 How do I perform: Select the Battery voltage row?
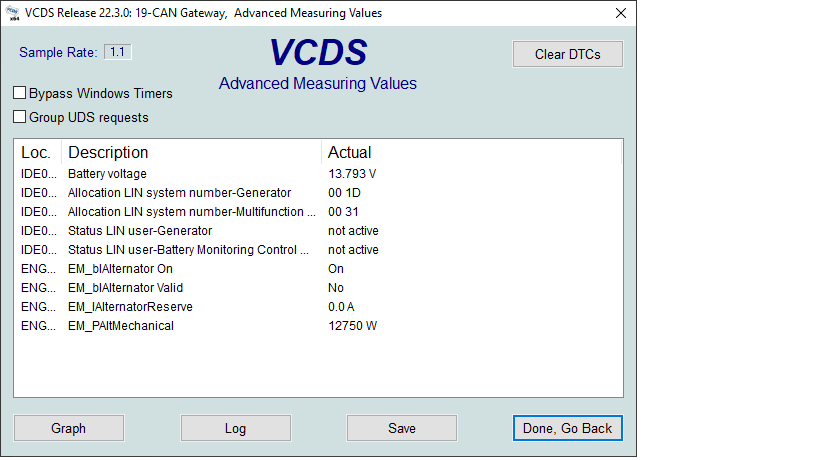318,174
